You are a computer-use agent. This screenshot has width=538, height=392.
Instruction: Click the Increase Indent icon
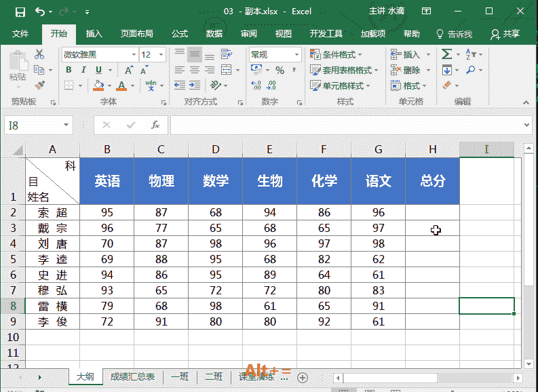pos(194,85)
